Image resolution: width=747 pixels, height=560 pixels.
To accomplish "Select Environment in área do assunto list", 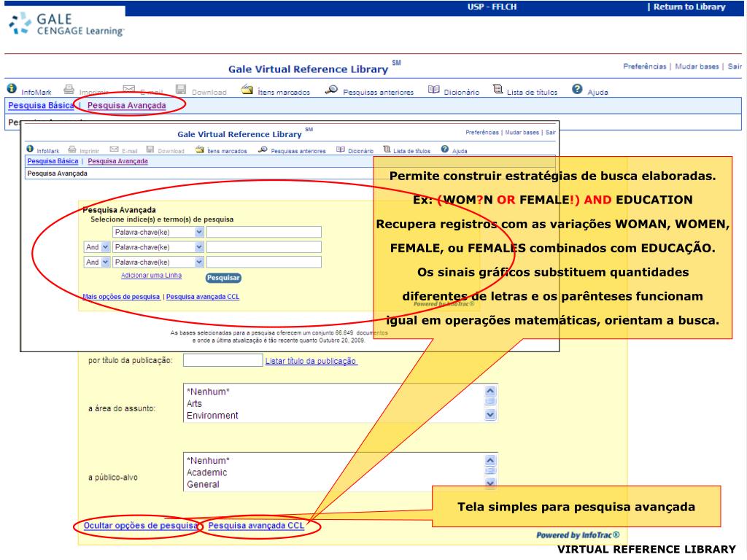I will click(212, 415).
